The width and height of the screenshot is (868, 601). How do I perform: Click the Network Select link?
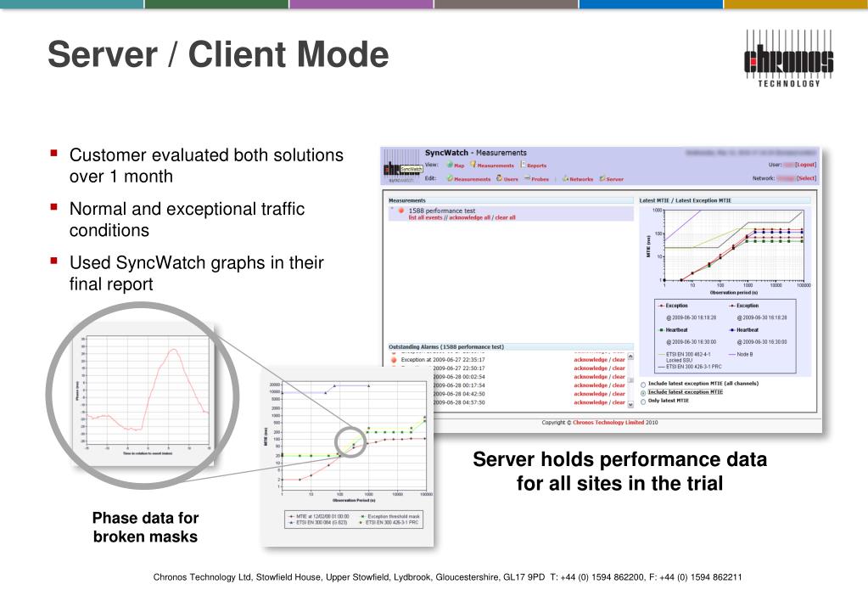pos(807,177)
